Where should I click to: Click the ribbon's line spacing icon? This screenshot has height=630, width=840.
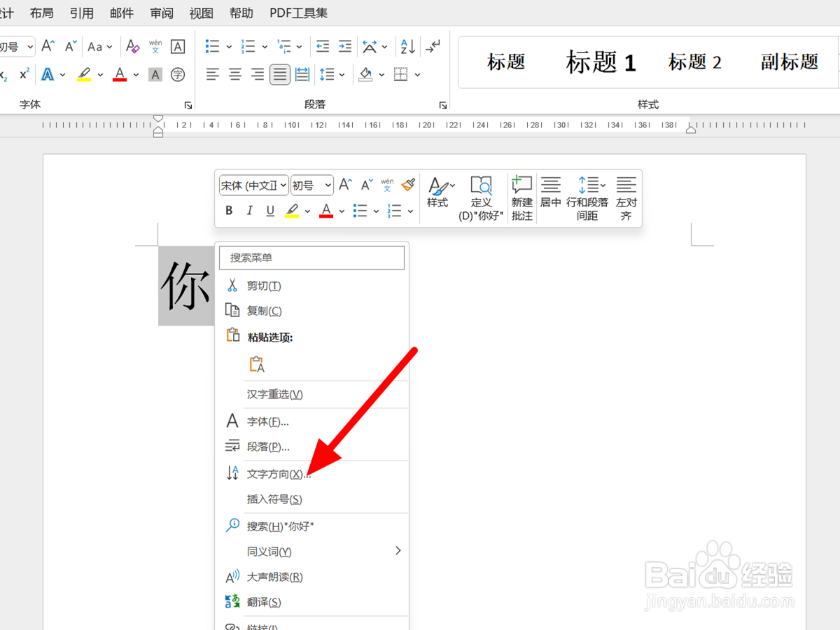tap(327, 74)
